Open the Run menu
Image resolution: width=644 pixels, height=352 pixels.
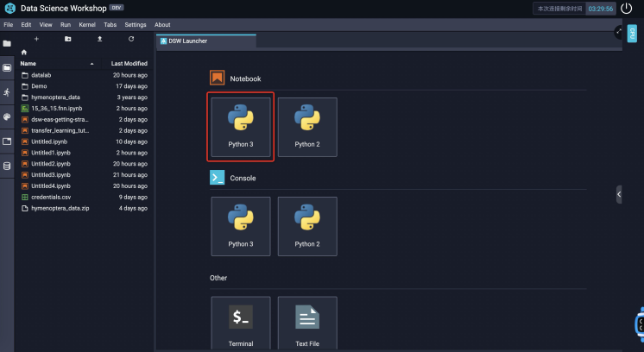click(66, 25)
